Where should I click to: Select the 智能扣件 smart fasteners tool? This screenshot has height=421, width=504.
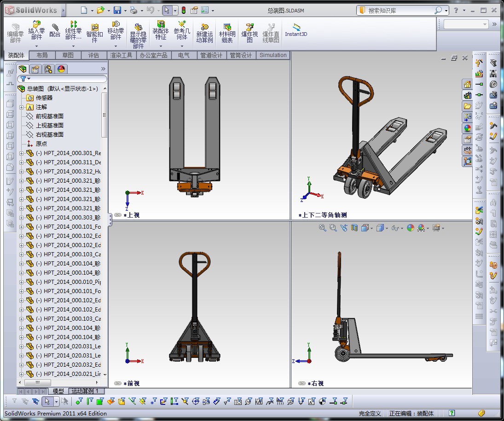coord(94,30)
